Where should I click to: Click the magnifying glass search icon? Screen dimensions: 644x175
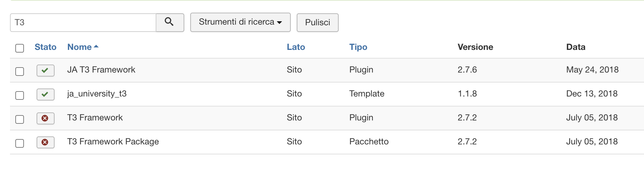(x=170, y=22)
